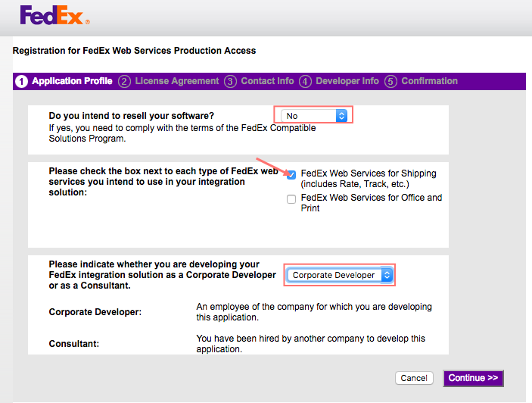Uncheck FedEx Web Services for Shipping

coord(291,175)
